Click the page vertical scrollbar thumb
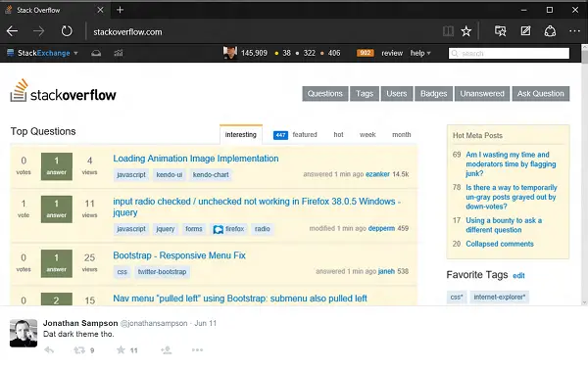This screenshot has width=588, height=368. [x=584, y=57]
